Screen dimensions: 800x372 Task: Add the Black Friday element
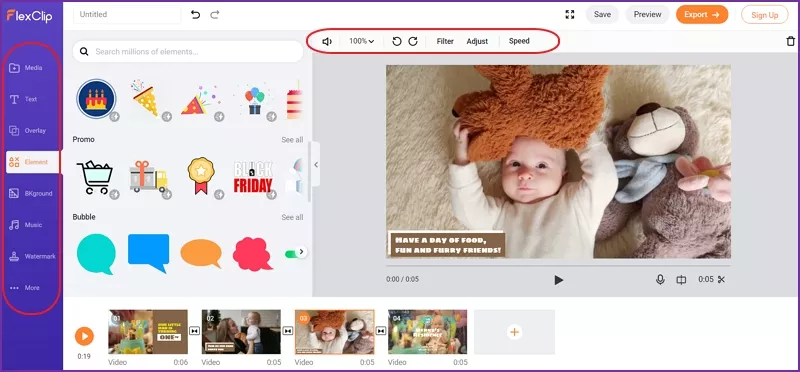point(253,177)
